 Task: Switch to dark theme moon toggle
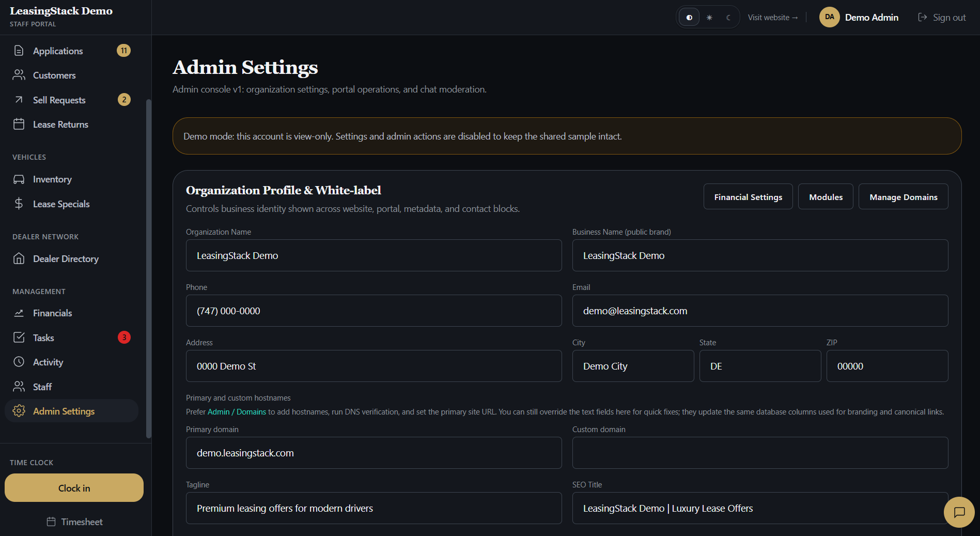(x=728, y=17)
